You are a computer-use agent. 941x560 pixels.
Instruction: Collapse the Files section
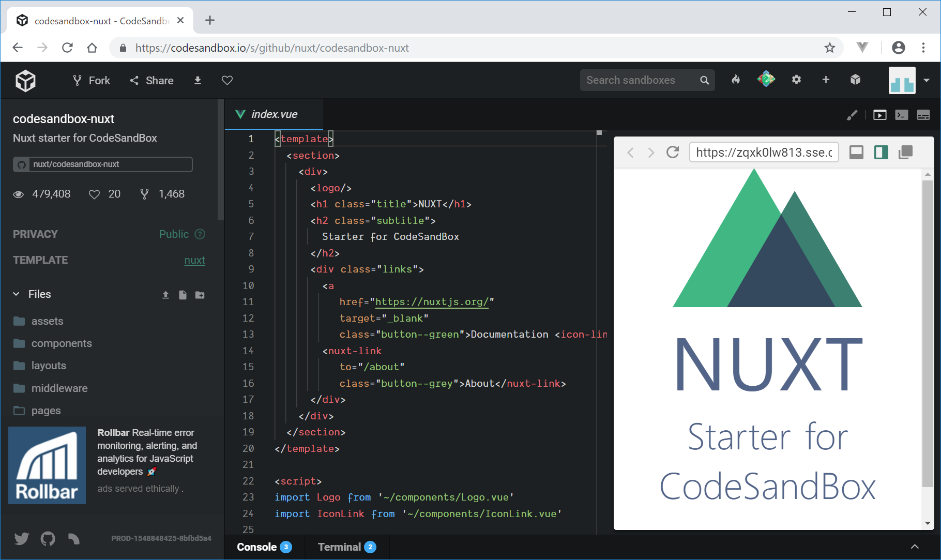[x=17, y=294]
